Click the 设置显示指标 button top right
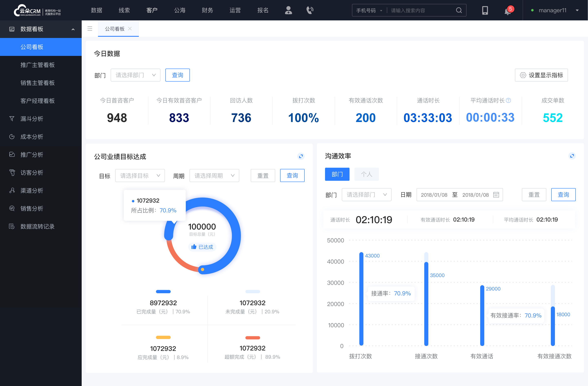The image size is (588, 386). coord(541,74)
